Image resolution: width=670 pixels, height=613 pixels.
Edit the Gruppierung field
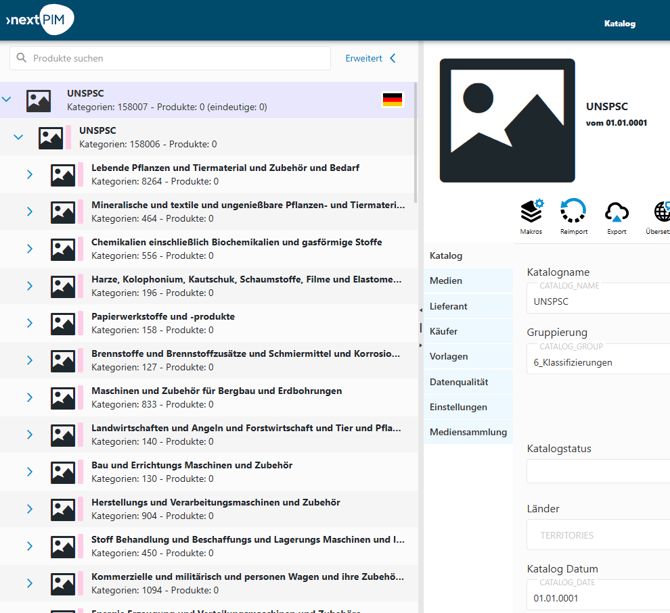tap(598, 359)
